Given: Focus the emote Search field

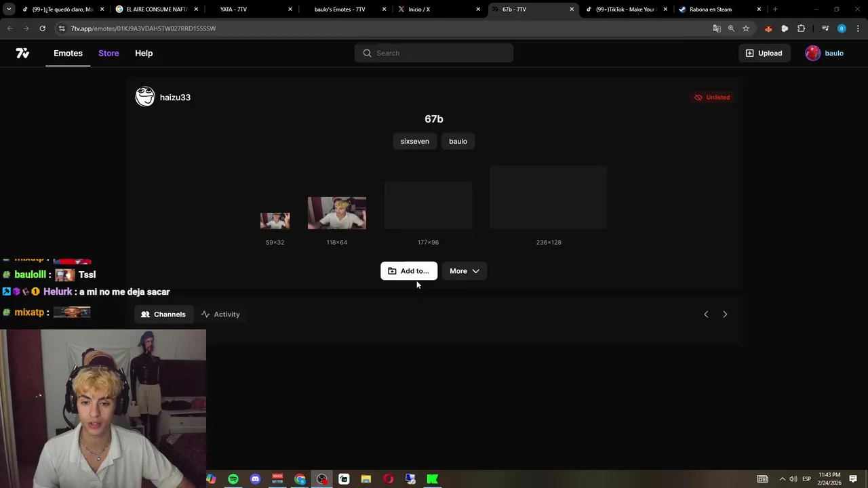Looking at the screenshot, I should tap(434, 53).
